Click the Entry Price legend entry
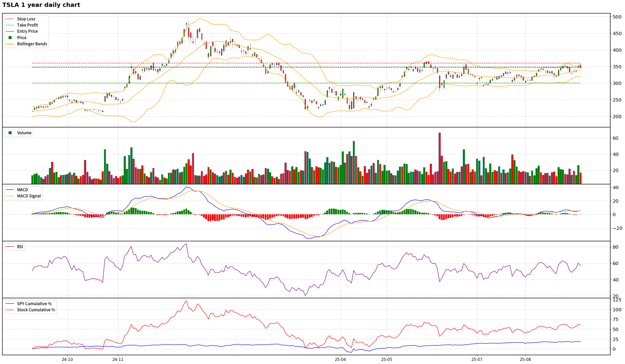The width and height of the screenshot is (625, 364). pos(27,31)
